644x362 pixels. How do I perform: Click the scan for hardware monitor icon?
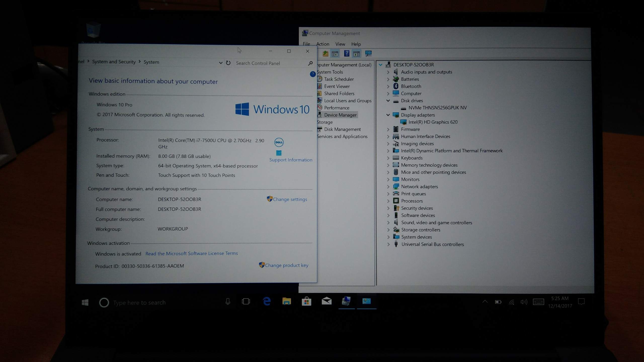[x=368, y=53]
